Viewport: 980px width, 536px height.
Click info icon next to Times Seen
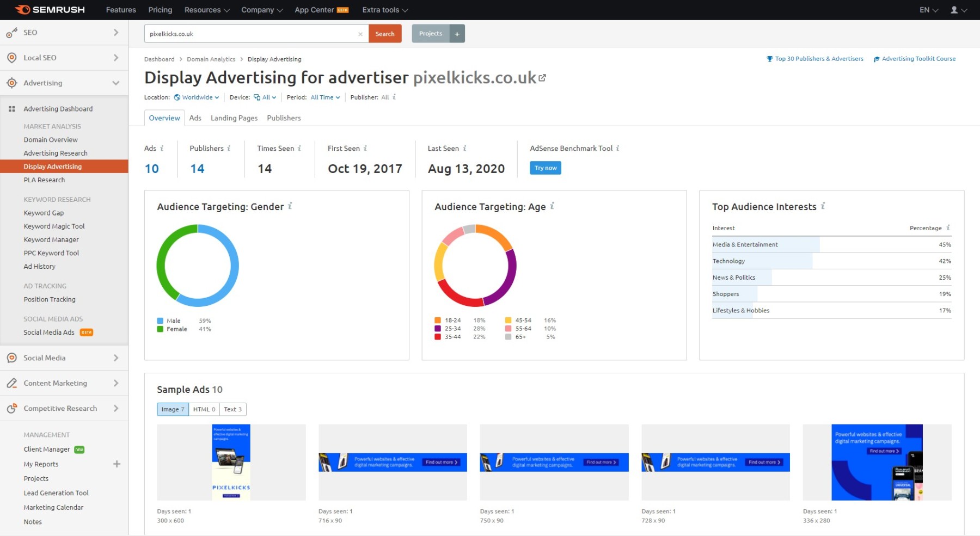(299, 148)
